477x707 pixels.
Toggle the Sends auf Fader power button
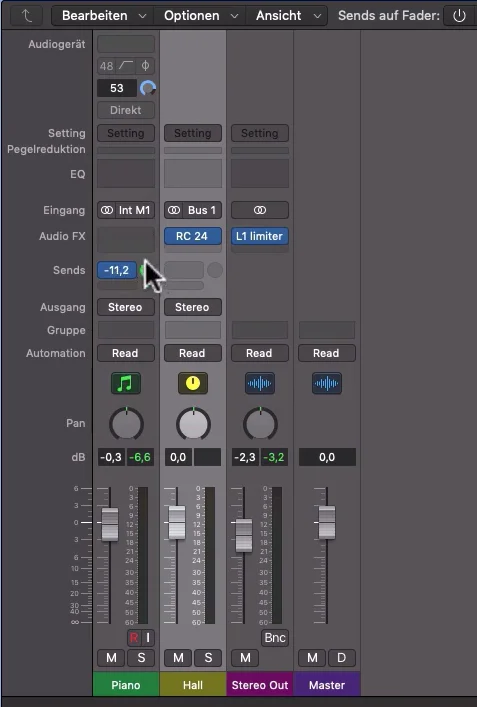click(459, 16)
